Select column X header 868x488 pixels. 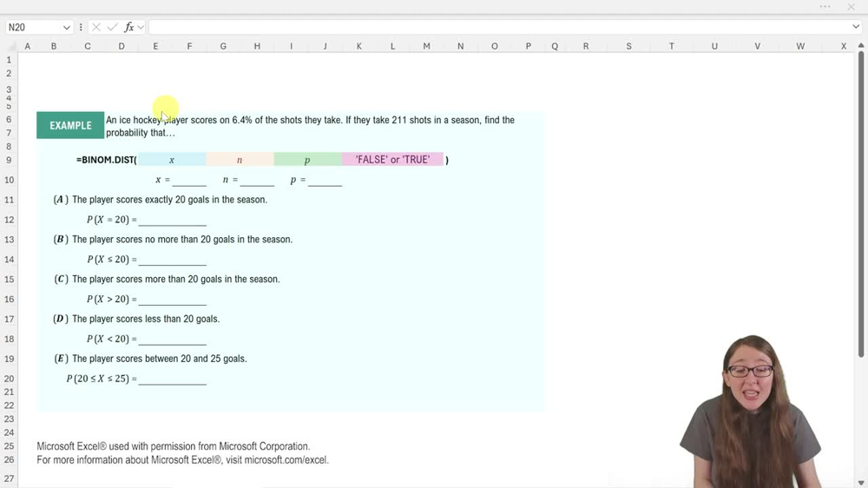pyautogui.click(x=843, y=46)
